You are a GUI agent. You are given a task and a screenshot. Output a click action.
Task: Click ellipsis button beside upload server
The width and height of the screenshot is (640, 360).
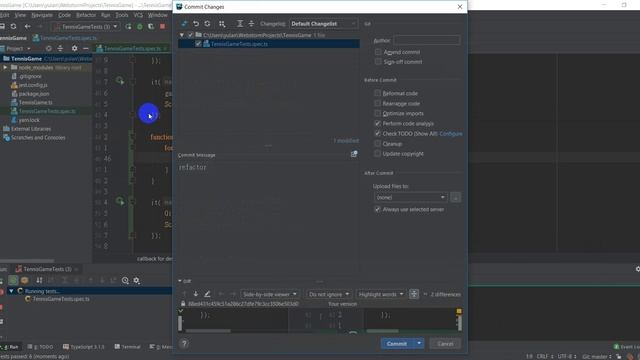click(x=456, y=197)
